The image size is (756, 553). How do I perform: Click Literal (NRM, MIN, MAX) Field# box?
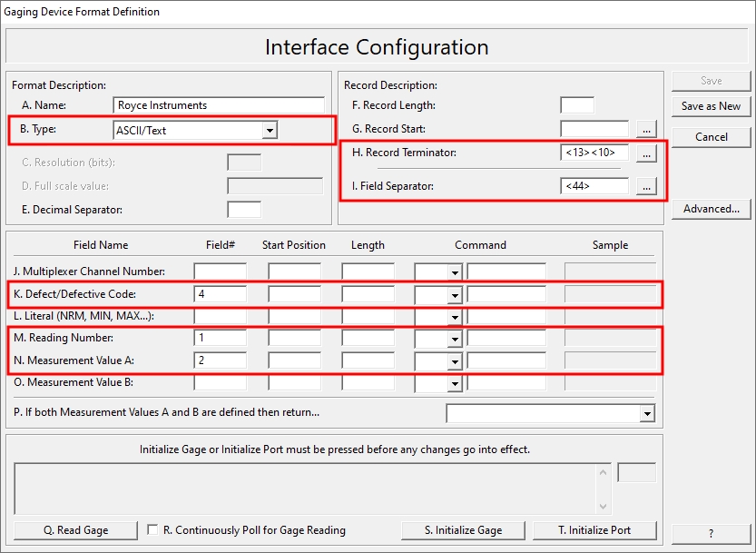221,316
